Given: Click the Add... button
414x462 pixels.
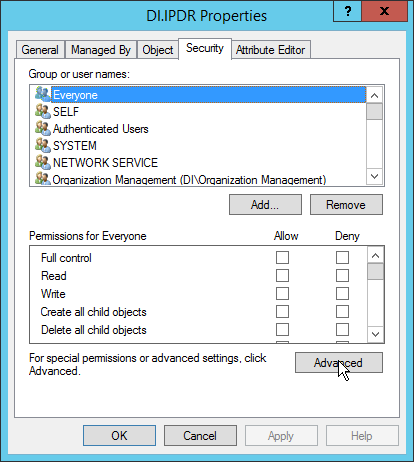Looking at the screenshot, I should [265, 205].
